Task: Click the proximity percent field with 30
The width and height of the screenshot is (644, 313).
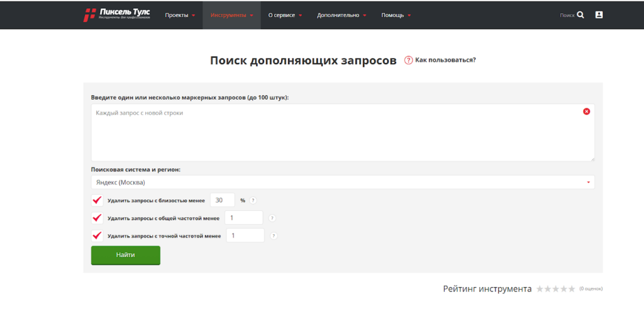Action: click(223, 200)
